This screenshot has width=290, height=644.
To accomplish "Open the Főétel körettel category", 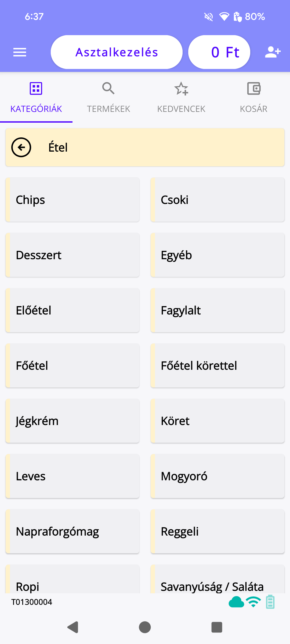I will click(218, 365).
